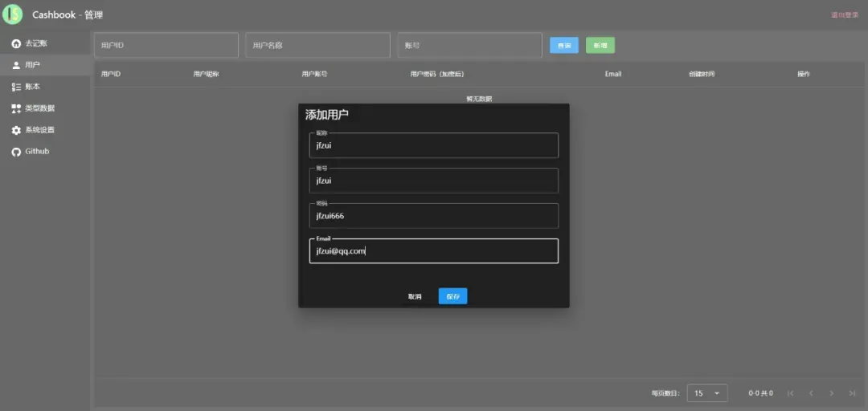This screenshot has height=411, width=868.
Task: Go to the first page of results
Action: coord(790,393)
